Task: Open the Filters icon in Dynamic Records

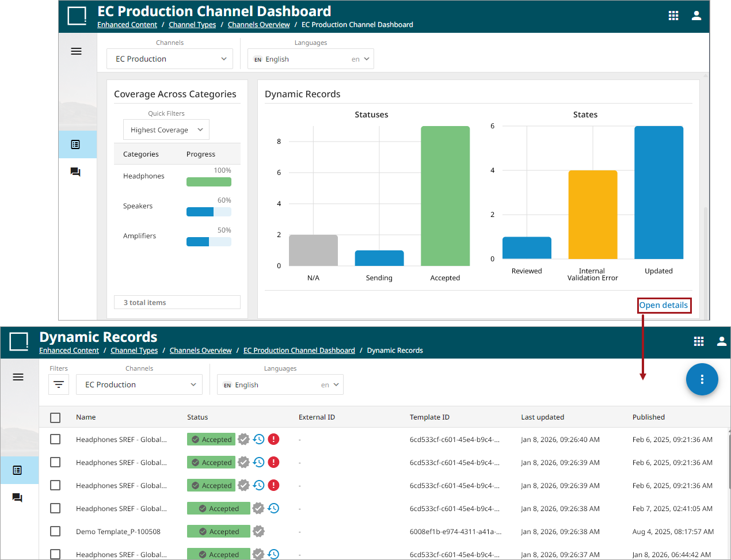Action: (59, 384)
